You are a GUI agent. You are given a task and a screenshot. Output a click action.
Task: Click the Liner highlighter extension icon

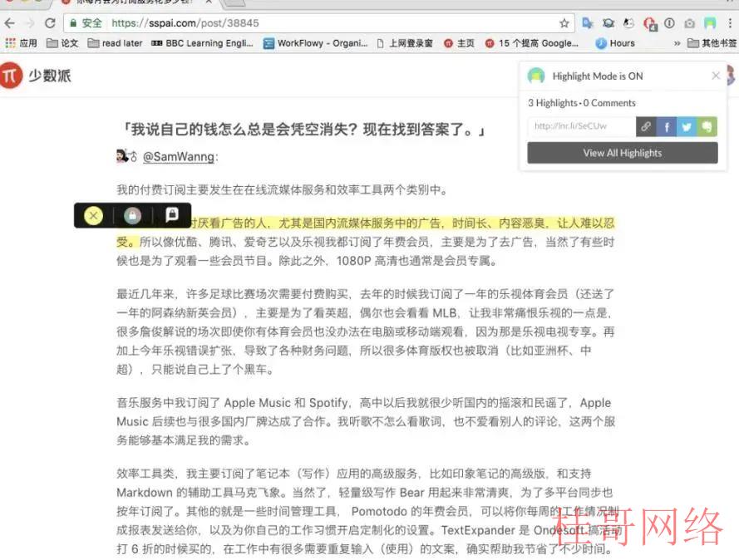pos(710,23)
